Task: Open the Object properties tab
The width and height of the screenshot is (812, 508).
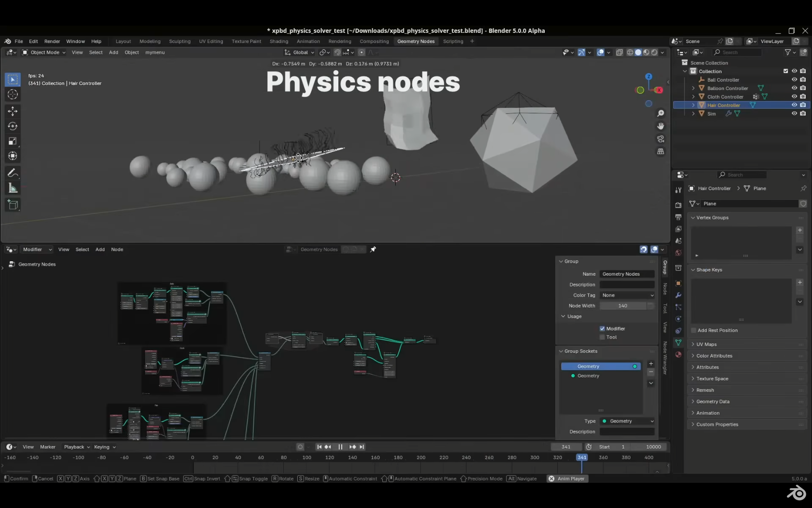Action: (x=678, y=283)
